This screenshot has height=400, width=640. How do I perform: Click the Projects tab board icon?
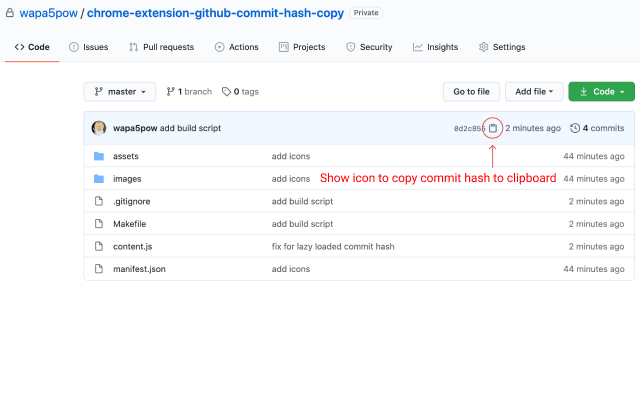284,47
